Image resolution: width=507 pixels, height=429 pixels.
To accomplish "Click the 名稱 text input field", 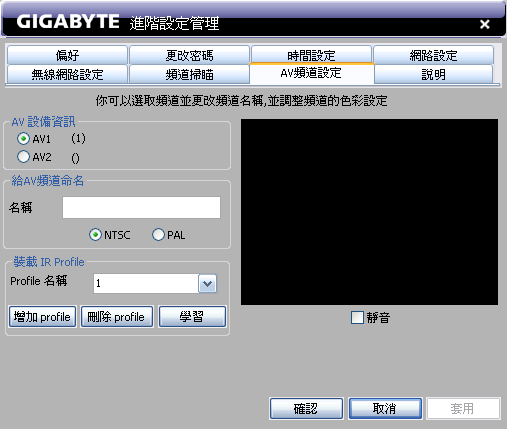I will (141, 207).
